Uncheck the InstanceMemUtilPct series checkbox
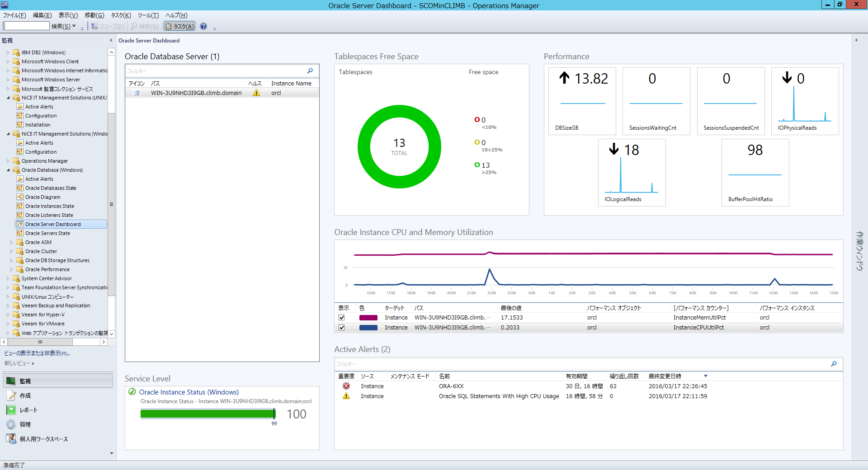The width and height of the screenshot is (868, 470). 342,318
